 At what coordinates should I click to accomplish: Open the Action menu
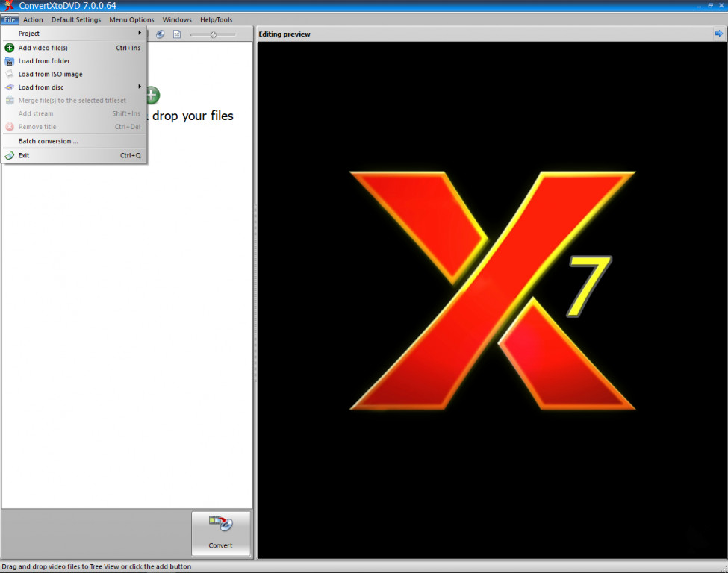(33, 19)
